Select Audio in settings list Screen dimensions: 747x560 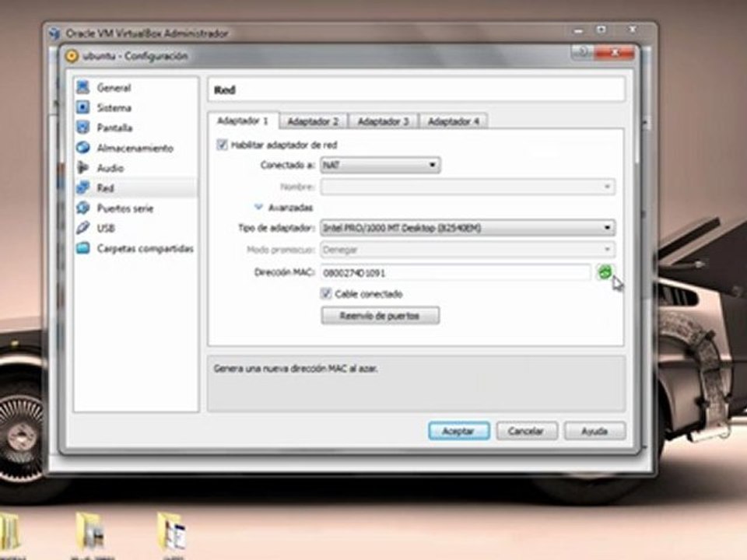coord(135,168)
